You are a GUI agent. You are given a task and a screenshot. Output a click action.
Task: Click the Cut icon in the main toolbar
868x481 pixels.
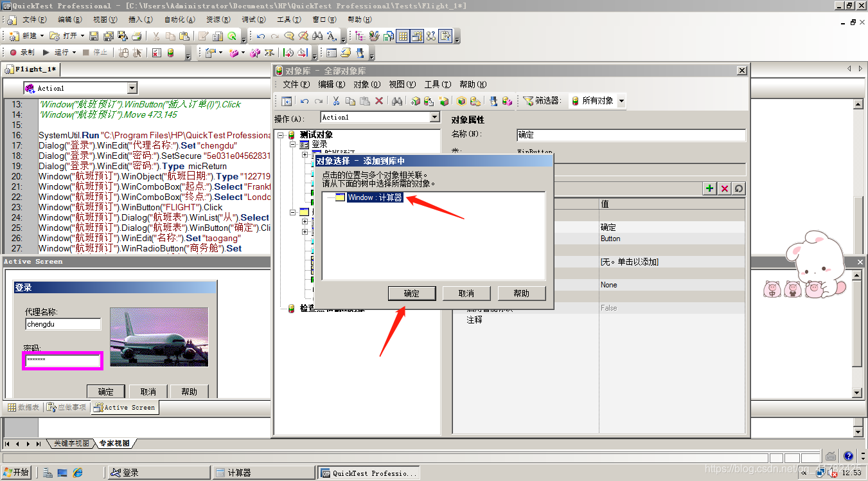[156, 36]
